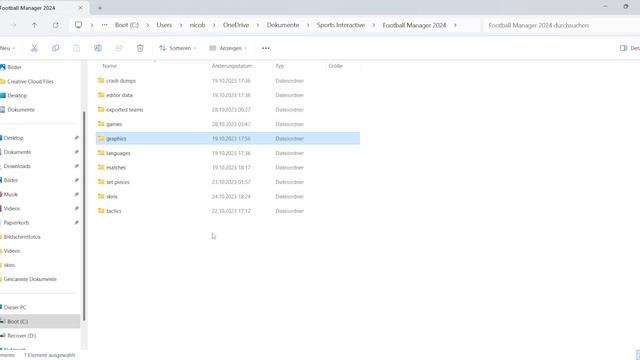Click the search box Football Manager 2024 durchsuchen
Viewport: 640px width, 360px height.
click(x=561, y=25)
